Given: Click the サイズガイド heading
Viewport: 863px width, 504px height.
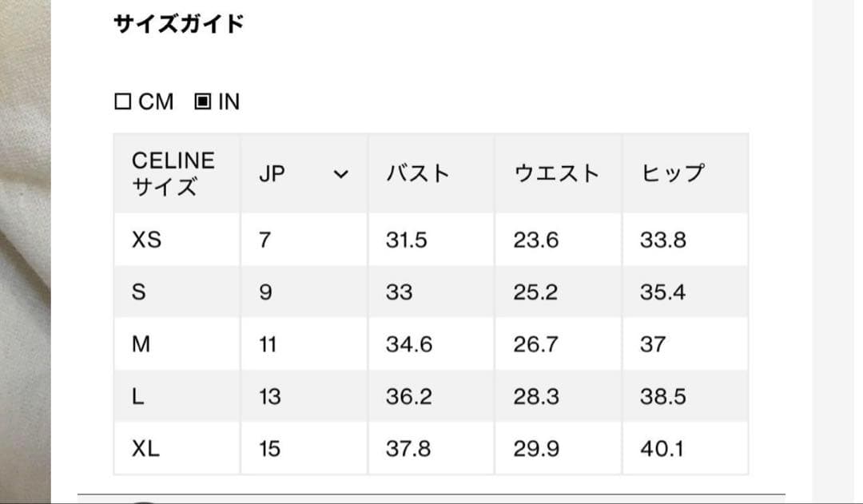Looking at the screenshot, I should pyautogui.click(x=179, y=24).
